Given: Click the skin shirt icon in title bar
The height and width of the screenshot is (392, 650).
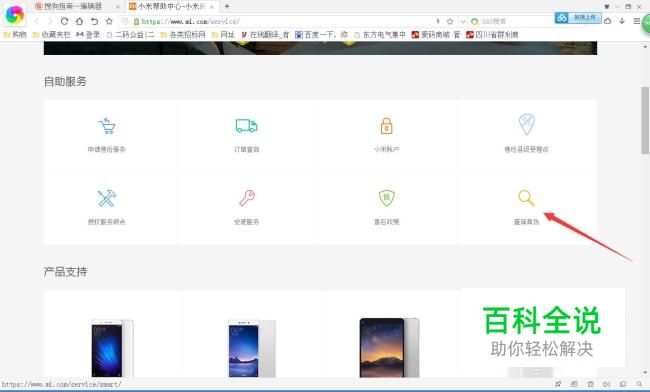Looking at the screenshot, I should click(x=607, y=6).
